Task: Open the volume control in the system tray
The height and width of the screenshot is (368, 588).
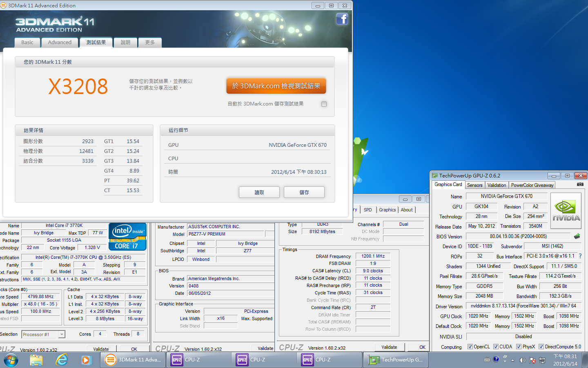Action: pos(522,360)
